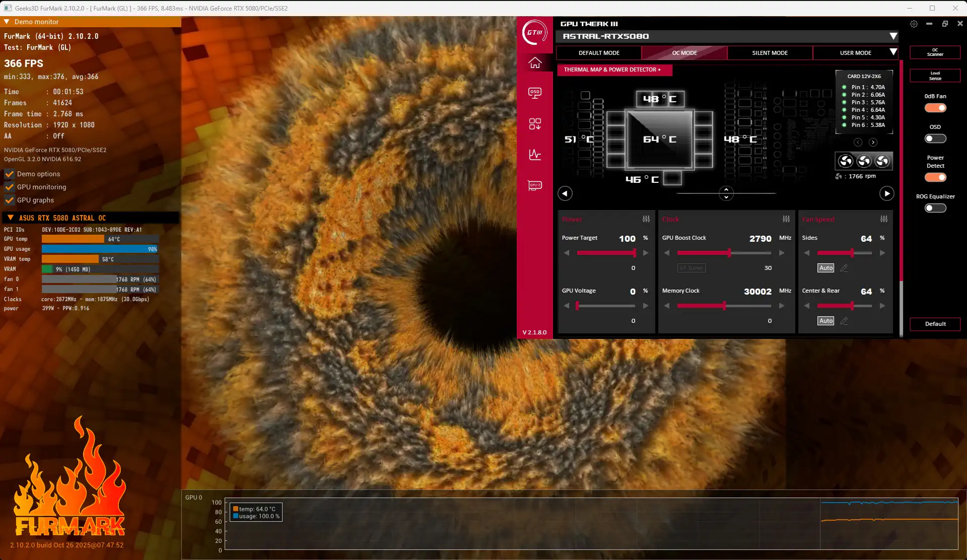This screenshot has width=967, height=560.
Task: Open Clock panel tuning settings icon
Action: pos(786,219)
